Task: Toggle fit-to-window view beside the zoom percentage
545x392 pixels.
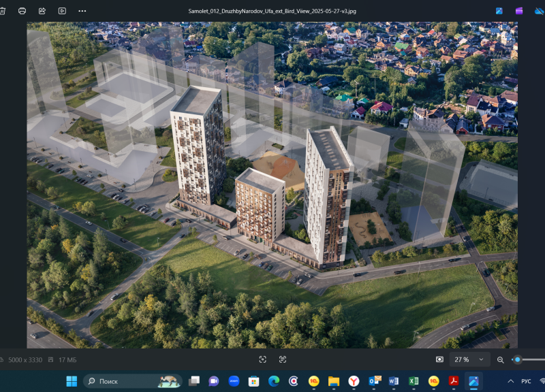Action: pyautogui.click(x=439, y=359)
